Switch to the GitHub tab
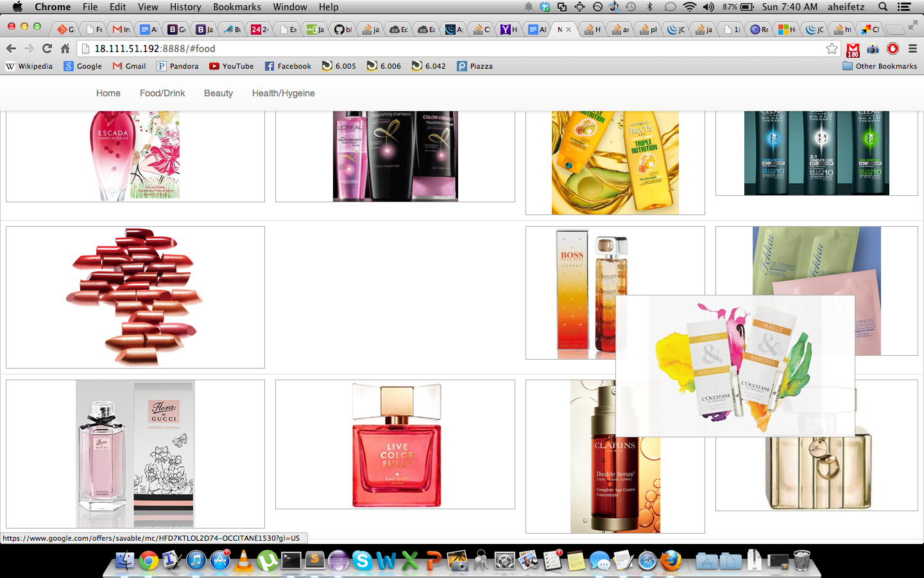The width and height of the screenshot is (924, 578). click(x=343, y=29)
